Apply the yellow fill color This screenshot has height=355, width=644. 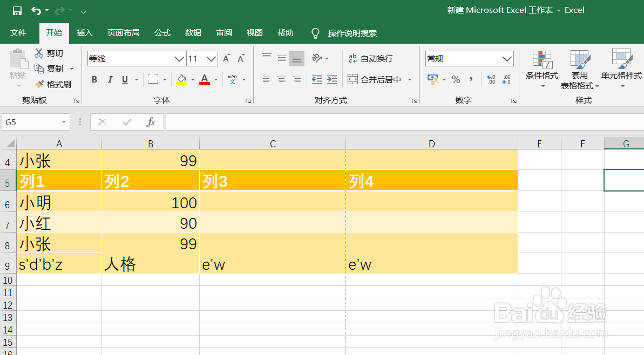181,80
